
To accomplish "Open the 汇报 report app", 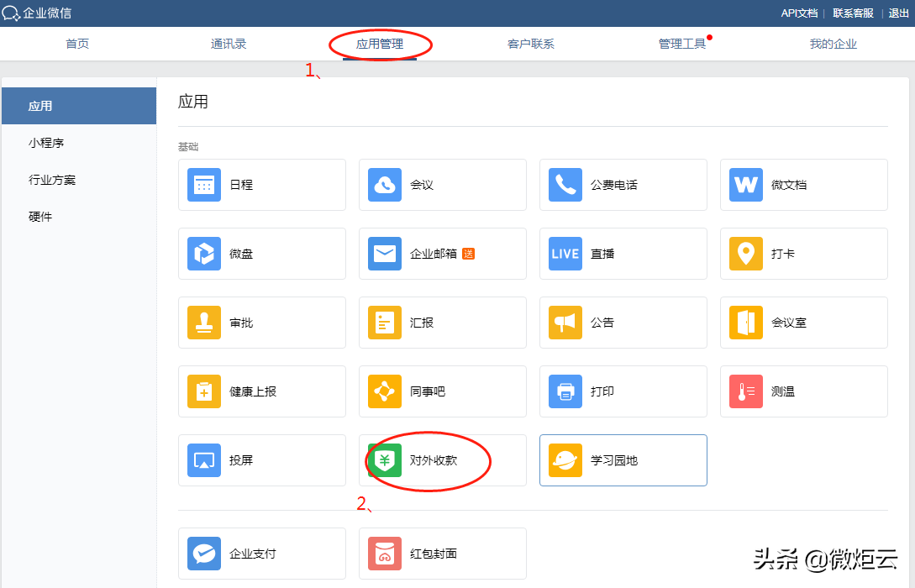I will tap(442, 323).
